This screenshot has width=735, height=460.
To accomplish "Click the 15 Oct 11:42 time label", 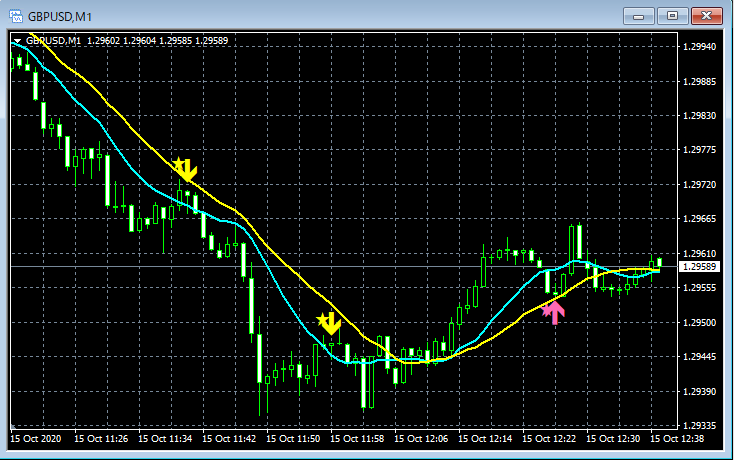I will 229,439.
